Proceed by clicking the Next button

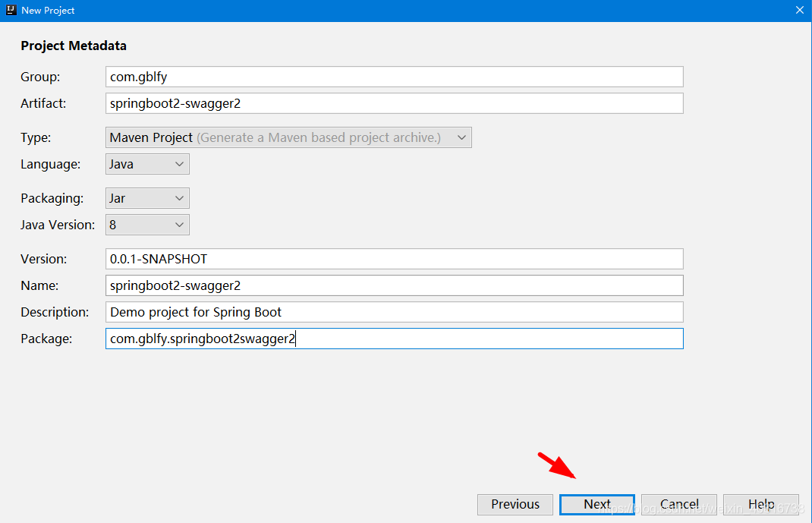tap(597, 504)
